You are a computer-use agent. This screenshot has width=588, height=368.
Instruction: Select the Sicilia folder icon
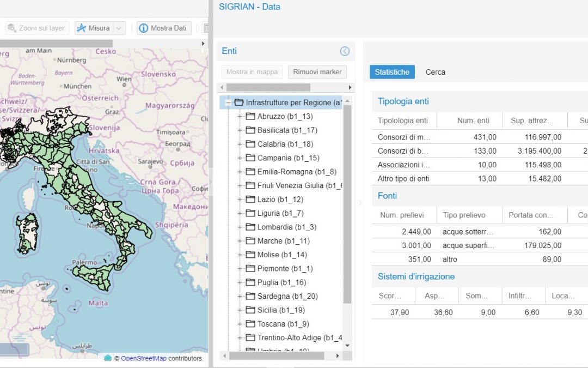(250, 310)
